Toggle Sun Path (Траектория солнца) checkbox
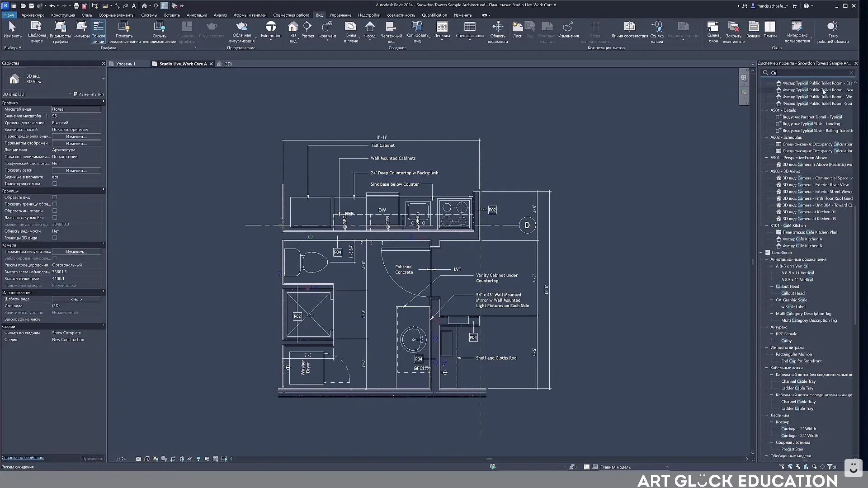 point(55,184)
